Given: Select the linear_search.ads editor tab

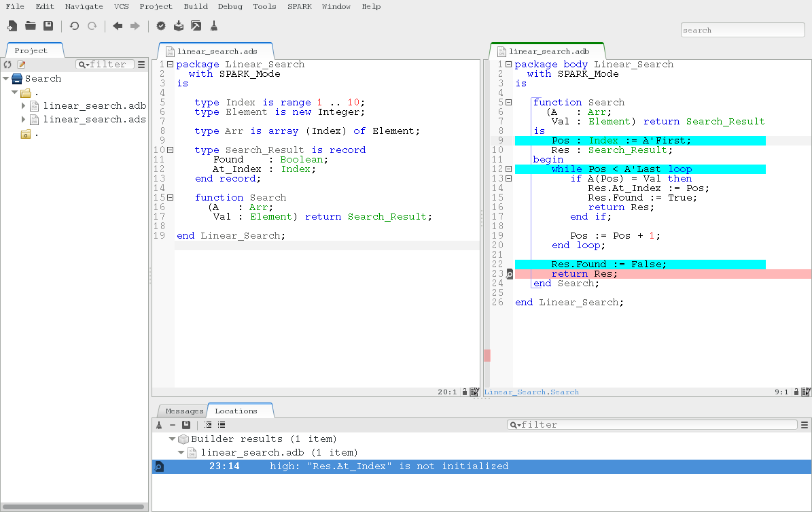Looking at the screenshot, I should (217, 51).
